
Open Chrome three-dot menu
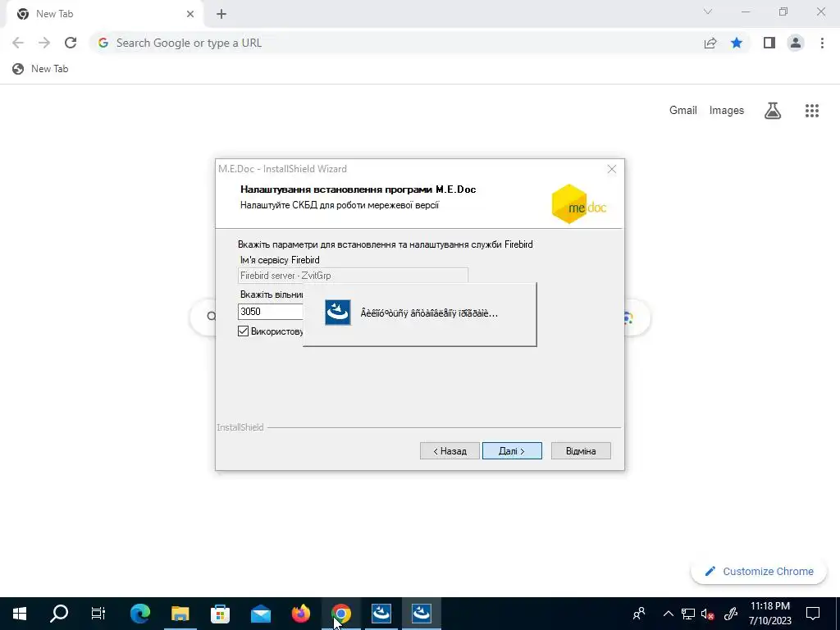click(x=822, y=43)
